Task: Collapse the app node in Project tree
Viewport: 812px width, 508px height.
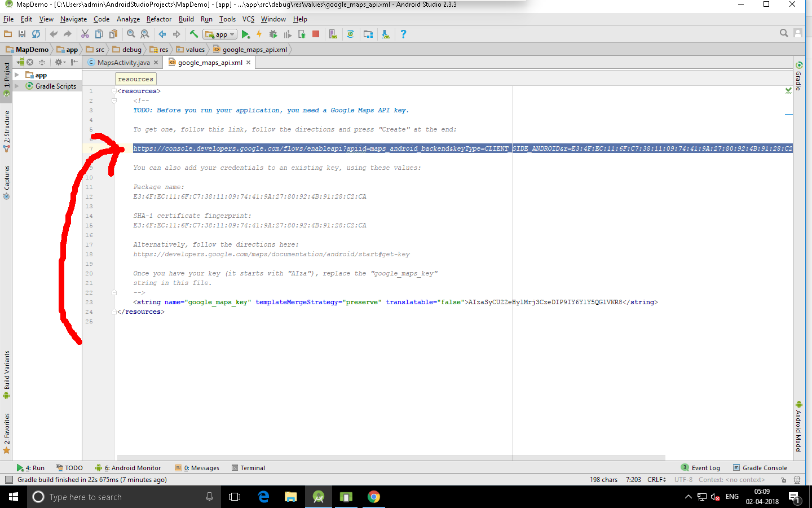Action: [17, 75]
